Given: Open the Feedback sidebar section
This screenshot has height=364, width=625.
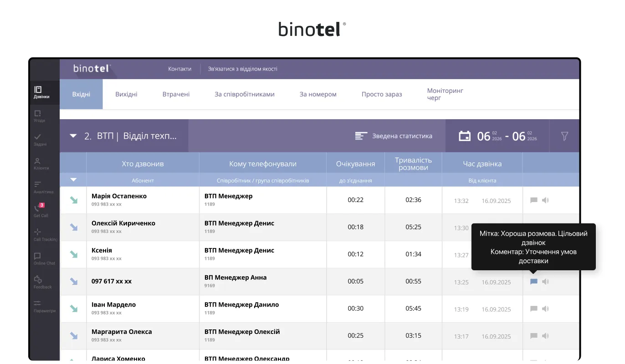Looking at the screenshot, I should pyautogui.click(x=42, y=283).
